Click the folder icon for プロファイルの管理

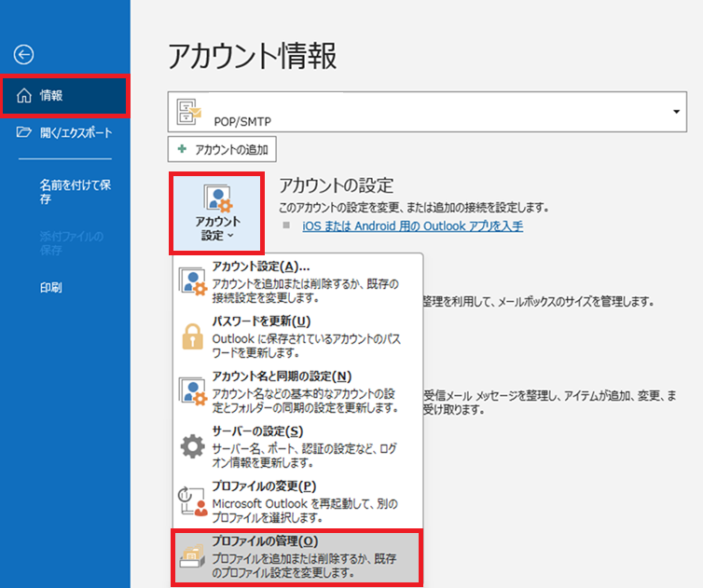193,555
